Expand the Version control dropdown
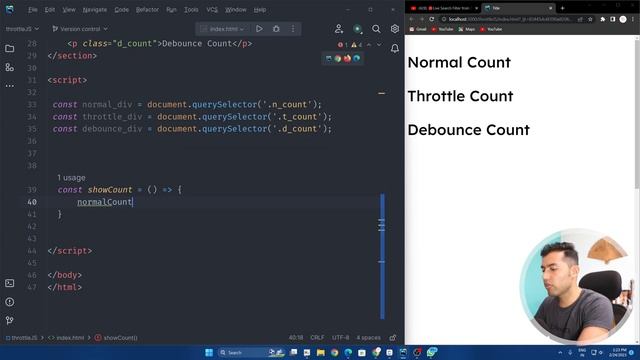 80,29
